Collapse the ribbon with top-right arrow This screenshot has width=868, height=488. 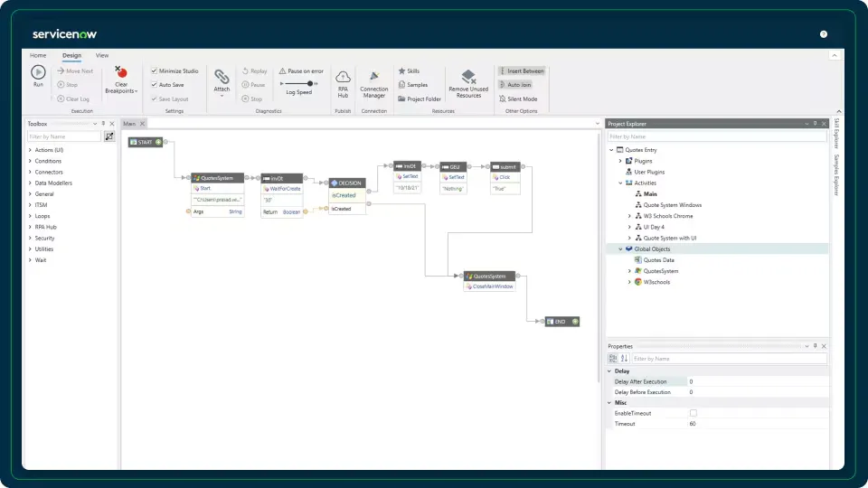point(834,55)
